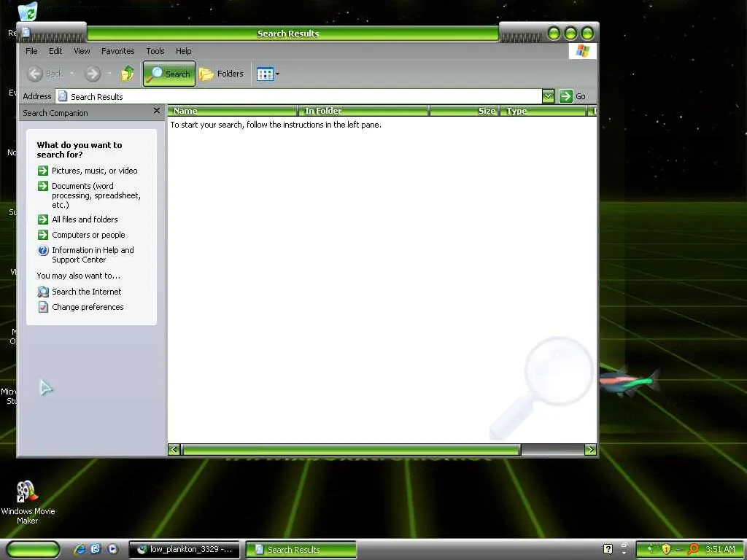Click the second Quick Launch icon
This screenshot has width=747, height=560.
click(96, 549)
